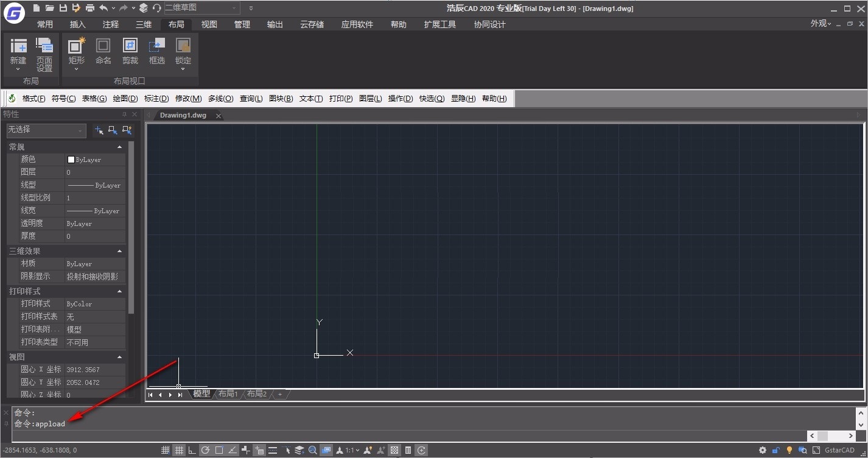Click the 线型比例 value field

95,198
